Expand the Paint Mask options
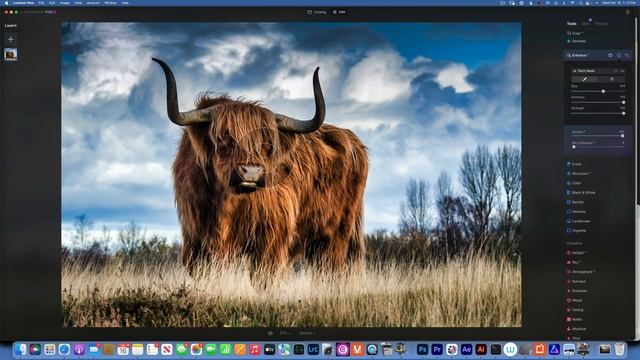 point(586,71)
